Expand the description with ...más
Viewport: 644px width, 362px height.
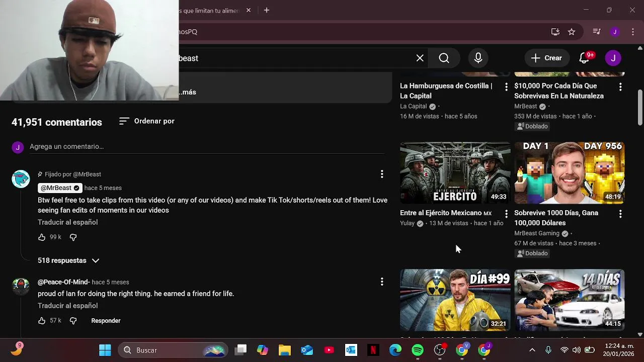point(189,92)
